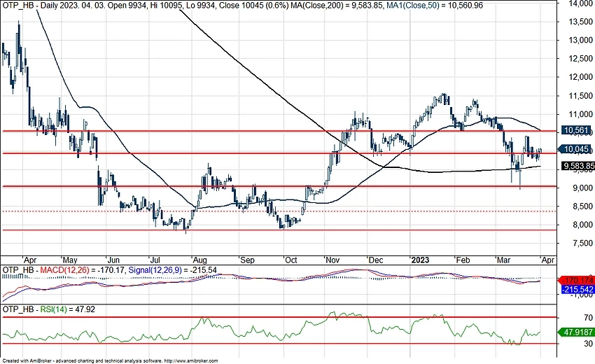The height and width of the screenshot is (364, 595).
Task: Click the May label on time axis
Action: click(70, 260)
